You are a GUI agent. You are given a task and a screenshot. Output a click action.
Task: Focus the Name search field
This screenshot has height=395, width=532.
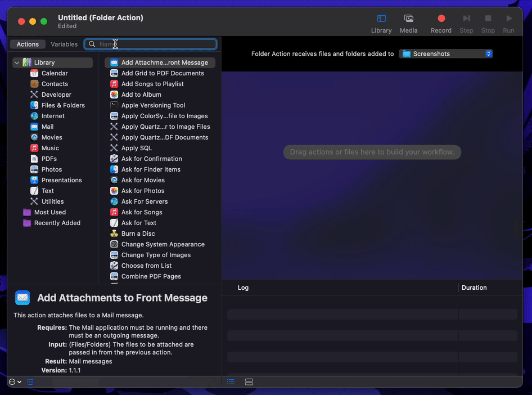click(150, 44)
